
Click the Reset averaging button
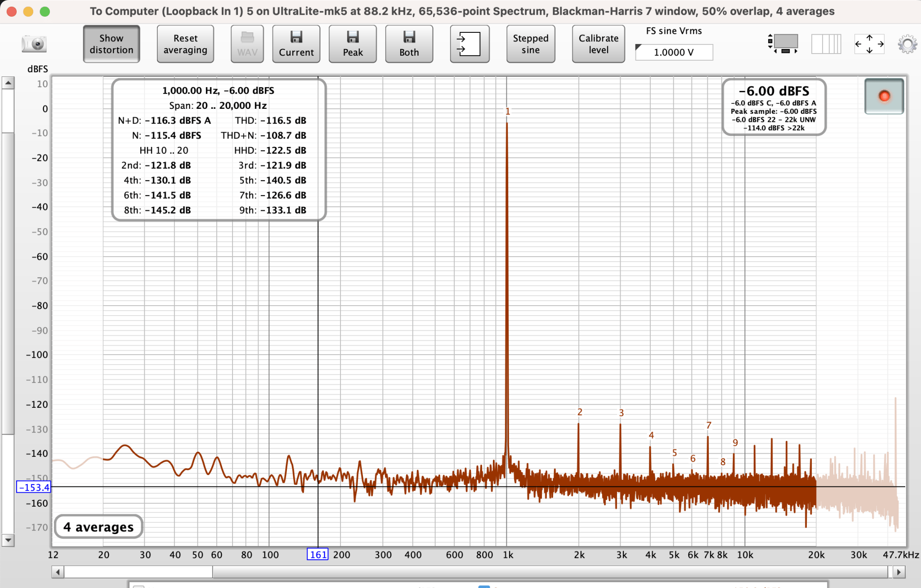(x=185, y=44)
